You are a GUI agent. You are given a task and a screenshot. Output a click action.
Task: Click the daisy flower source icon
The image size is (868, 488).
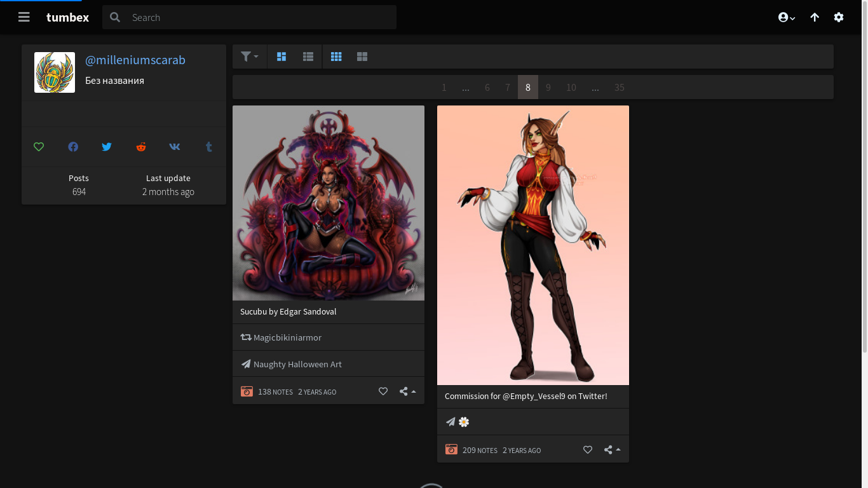tap(464, 422)
